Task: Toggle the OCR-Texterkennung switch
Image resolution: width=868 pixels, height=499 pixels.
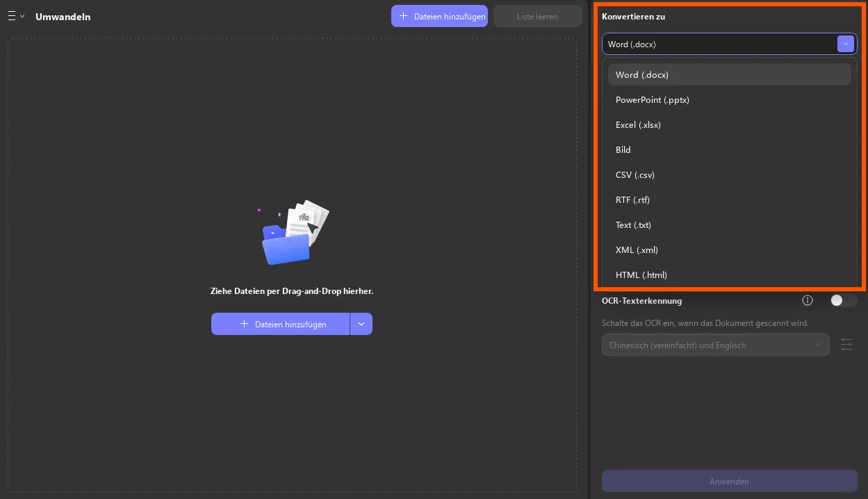Action: click(844, 300)
